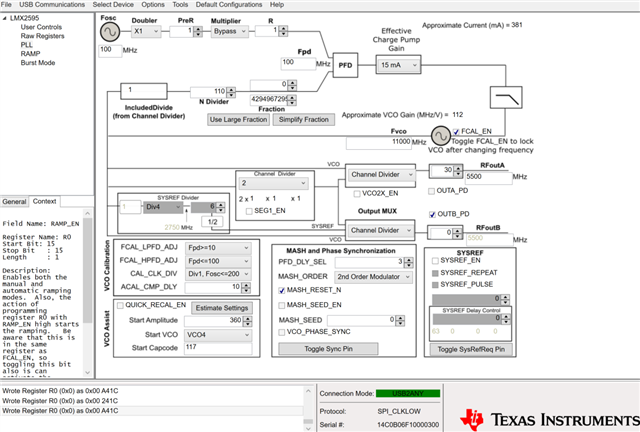Click the loop filter block icon
The width and height of the screenshot is (640, 432).
[x=506, y=97]
